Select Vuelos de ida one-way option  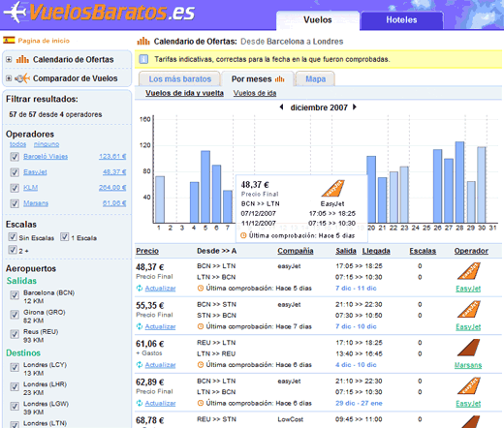point(255,93)
